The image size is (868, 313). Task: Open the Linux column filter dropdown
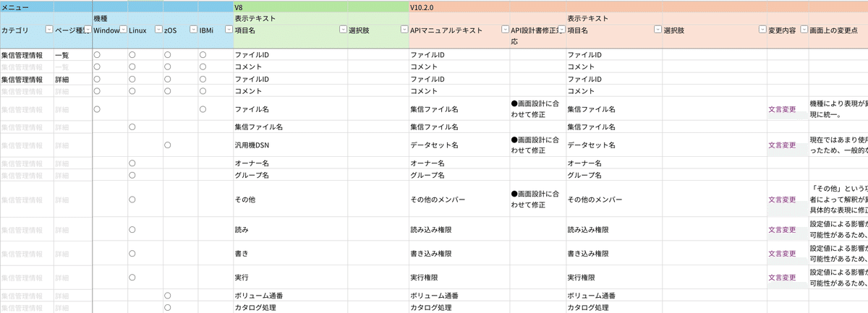coord(158,30)
